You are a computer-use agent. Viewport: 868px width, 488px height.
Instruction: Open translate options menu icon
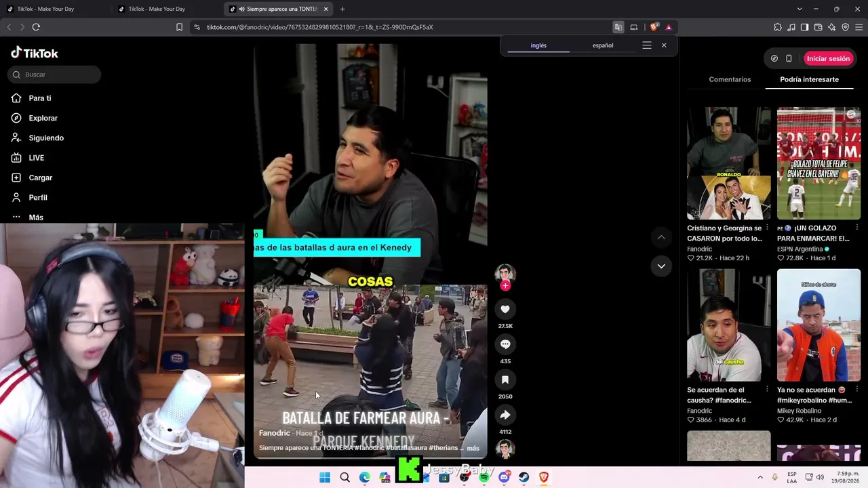click(x=647, y=45)
